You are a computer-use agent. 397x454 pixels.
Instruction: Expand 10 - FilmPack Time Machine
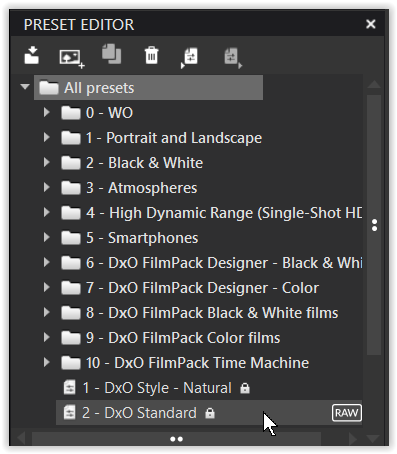point(47,362)
